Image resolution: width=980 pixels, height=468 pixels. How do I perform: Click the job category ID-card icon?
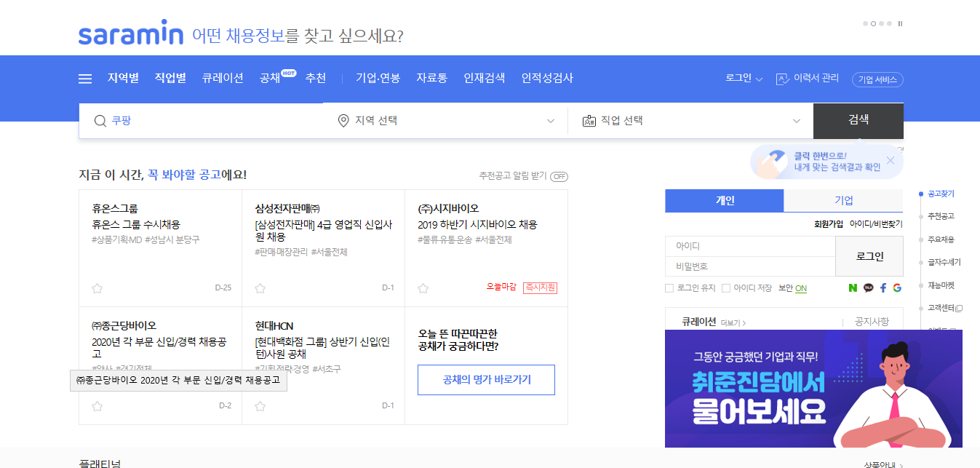click(x=589, y=121)
